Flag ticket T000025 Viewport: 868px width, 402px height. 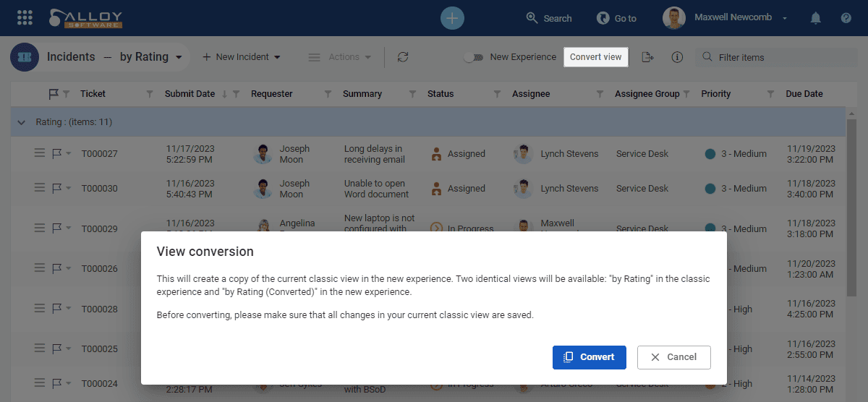[56, 348]
